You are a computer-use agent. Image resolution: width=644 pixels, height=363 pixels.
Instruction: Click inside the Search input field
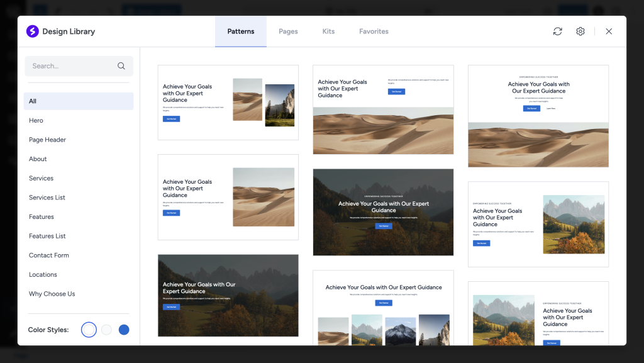click(69, 66)
